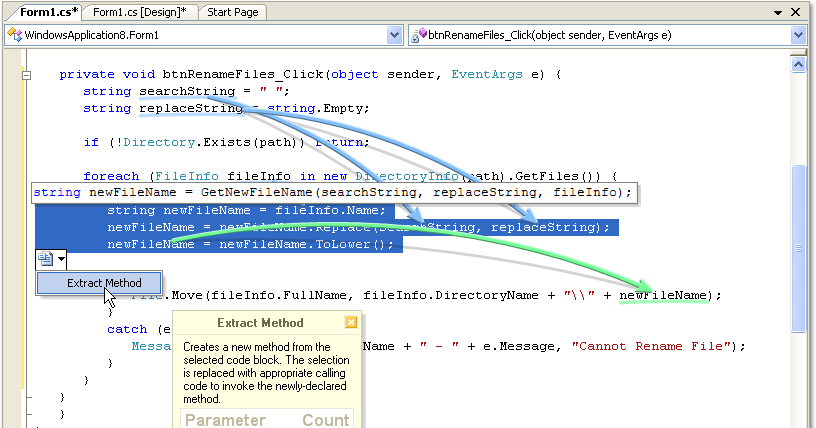816x428 pixels.
Task: Collapse the btnRenameFiles_Click method outline
Action: 27,75
